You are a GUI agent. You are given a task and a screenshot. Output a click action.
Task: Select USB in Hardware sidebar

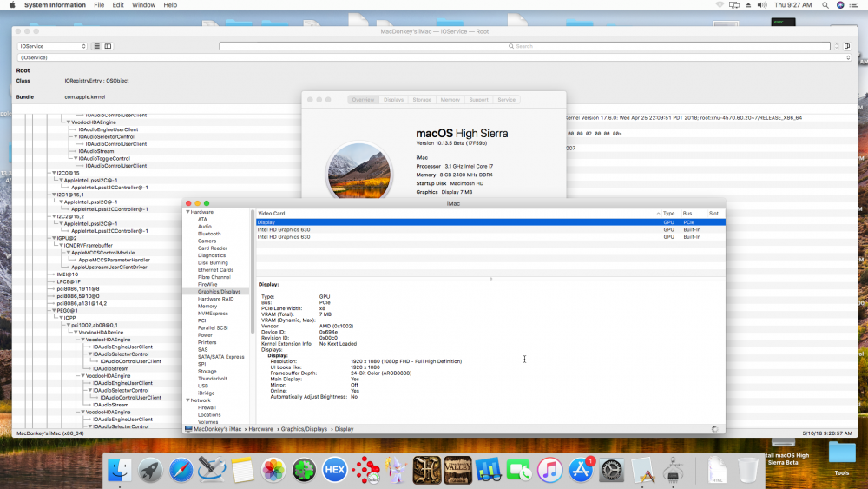(x=203, y=386)
